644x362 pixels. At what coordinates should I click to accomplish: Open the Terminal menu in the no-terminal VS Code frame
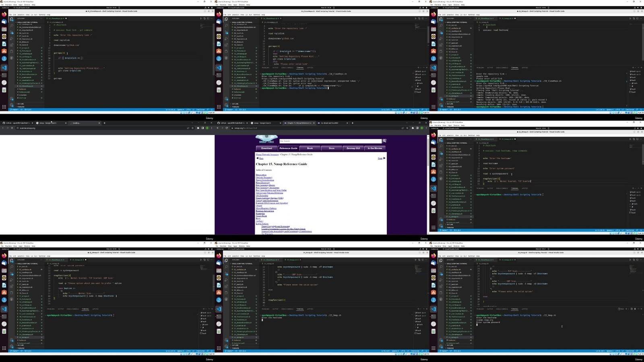click(x=42, y=14)
